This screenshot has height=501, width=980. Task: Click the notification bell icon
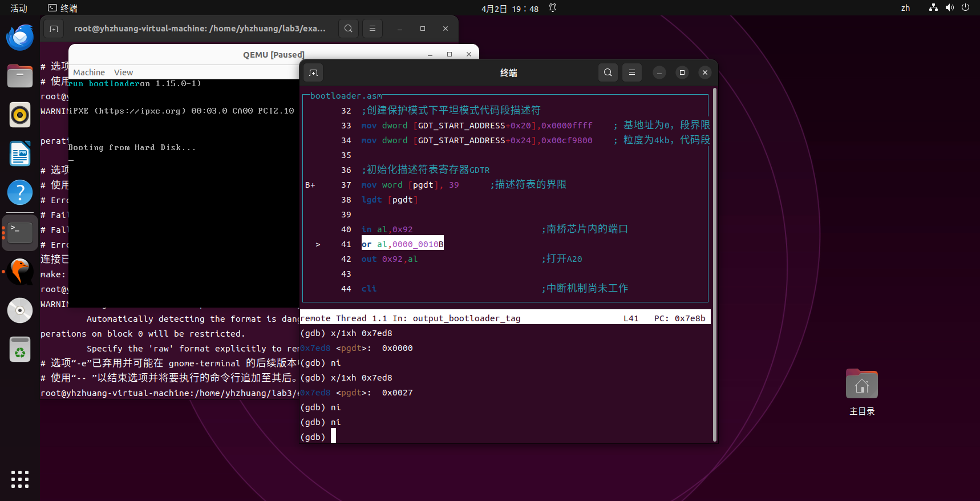click(553, 8)
